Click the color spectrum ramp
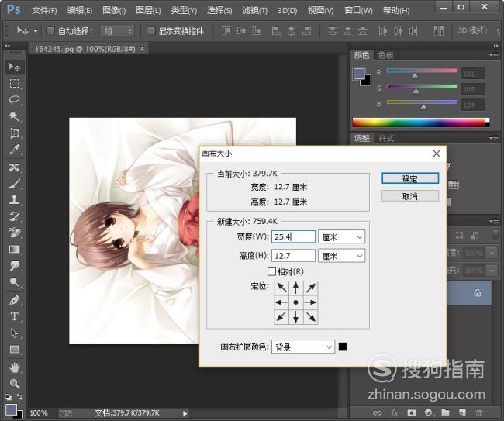Image resolution: width=504 pixels, height=421 pixels. click(421, 123)
